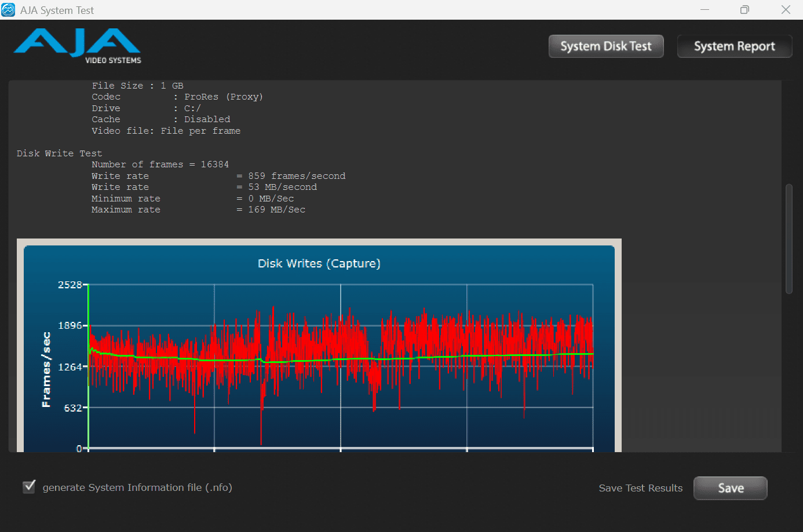Switch to the System Report tab

click(735, 46)
